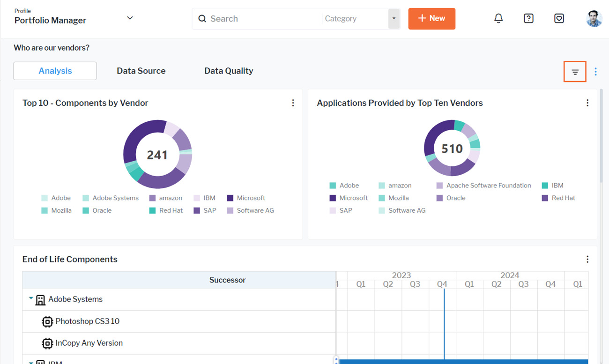The height and width of the screenshot is (364, 609).
Task: Collapse the Adobe Systems tree row
Action: 31,298
